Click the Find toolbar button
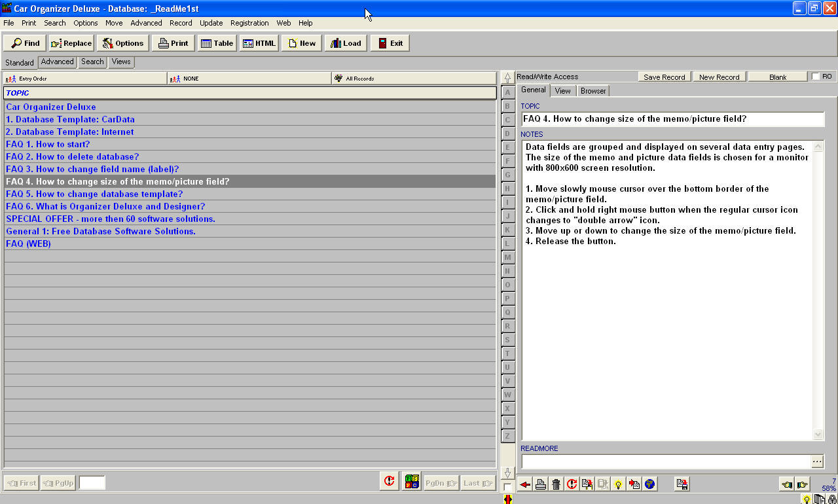The height and width of the screenshot is (504, 838). click(25, 43)
